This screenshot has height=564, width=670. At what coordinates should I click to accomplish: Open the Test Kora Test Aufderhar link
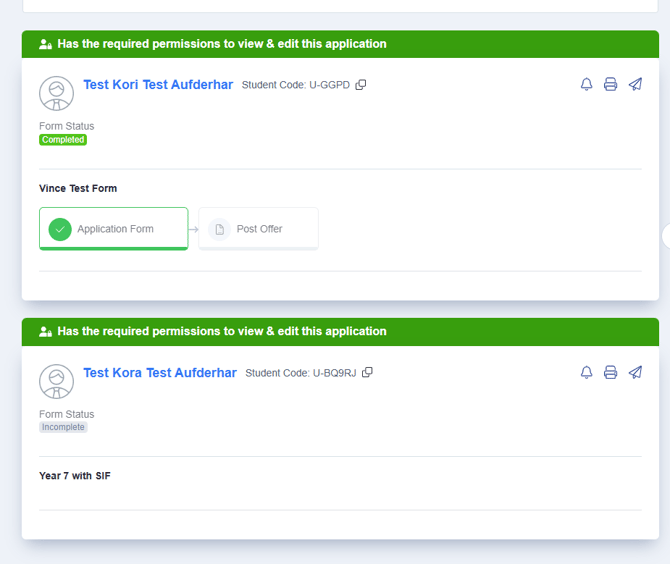pos(160,373)
